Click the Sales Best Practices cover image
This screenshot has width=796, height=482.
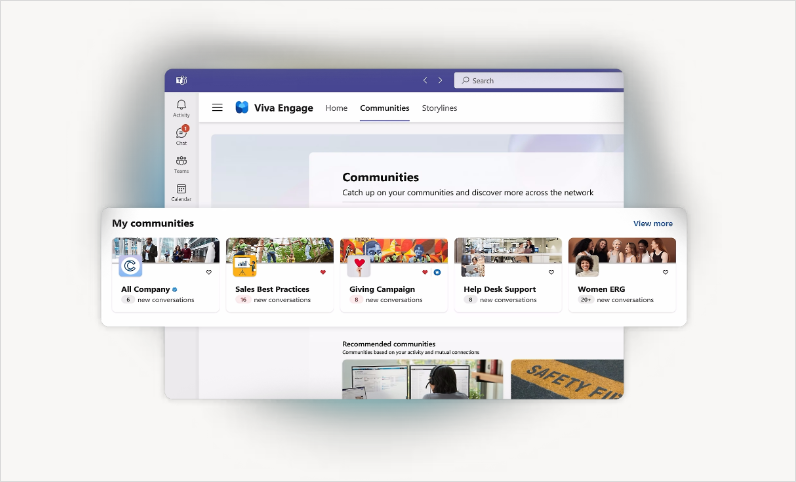[x=280, y=248]
